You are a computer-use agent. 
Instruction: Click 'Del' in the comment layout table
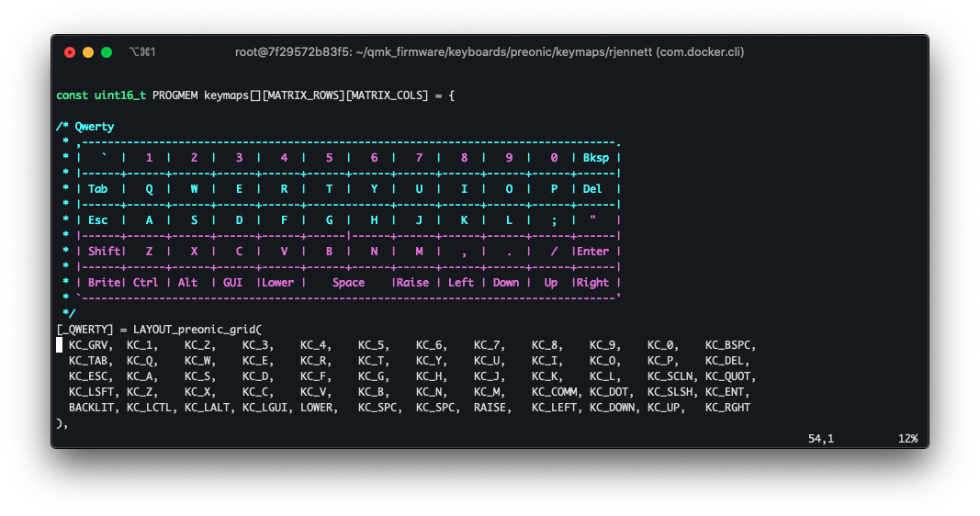(591, 189)
